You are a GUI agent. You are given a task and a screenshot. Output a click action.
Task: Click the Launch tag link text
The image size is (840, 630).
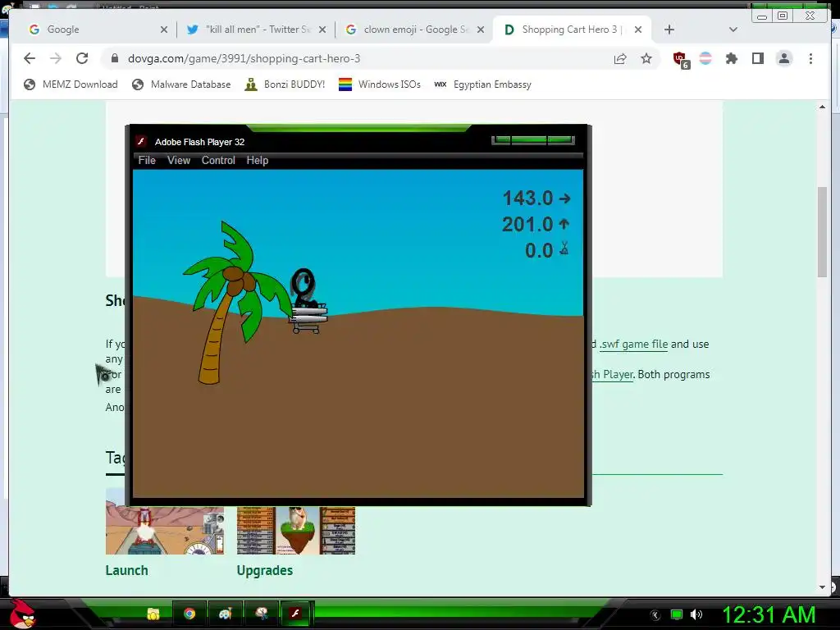[126, 570]
